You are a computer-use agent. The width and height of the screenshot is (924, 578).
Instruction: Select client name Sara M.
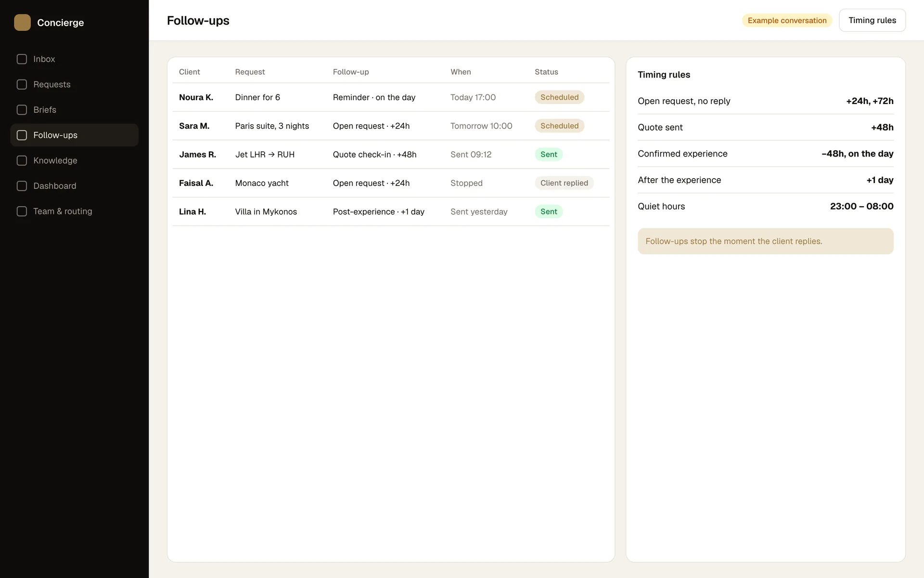[x=194, y=126]
